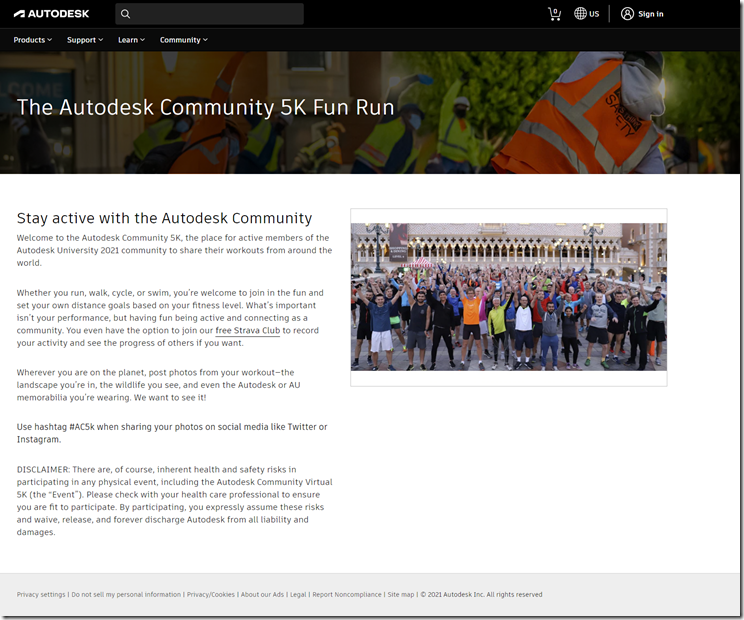The width and height of the screenshot is (744, 620).
Task: Click the Sign in link
Action: [x=651, y=14]
